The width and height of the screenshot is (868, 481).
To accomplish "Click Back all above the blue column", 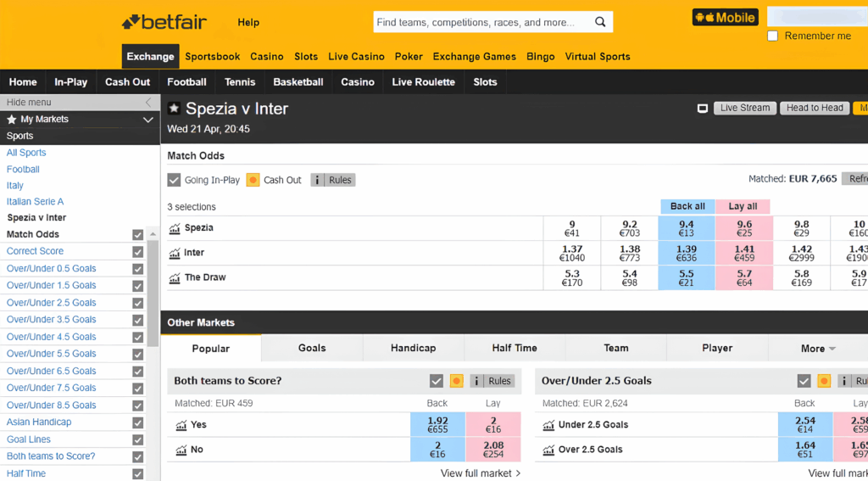I will (x=687, y=206).
